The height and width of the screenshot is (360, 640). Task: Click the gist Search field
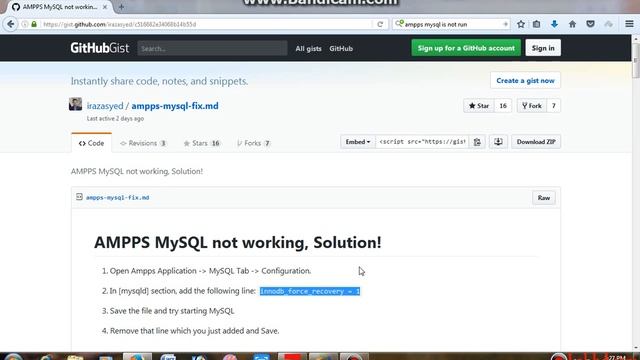pyautogui.click(x=212, y=48)
